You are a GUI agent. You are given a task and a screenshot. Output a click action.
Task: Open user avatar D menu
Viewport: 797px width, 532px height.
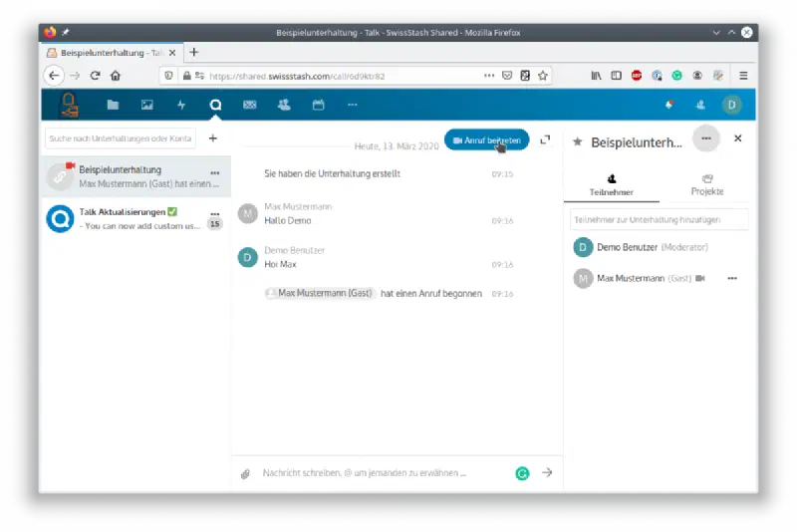(x=732, y=105)
